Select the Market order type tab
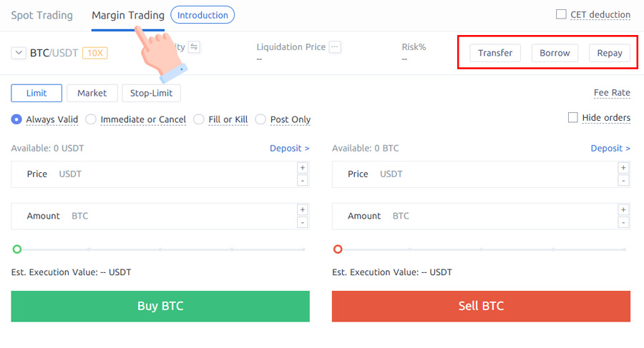This screenshot has height=348, width=644. [x=92, y=93]
